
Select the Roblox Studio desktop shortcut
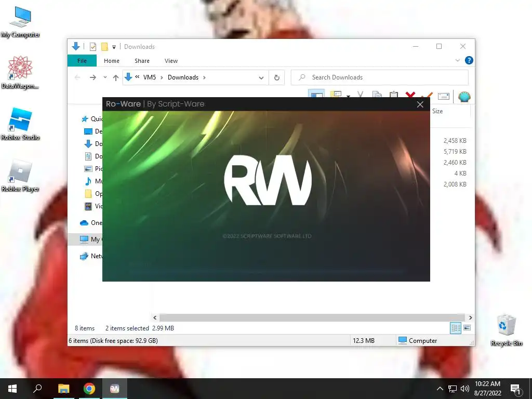coord(20,124)
